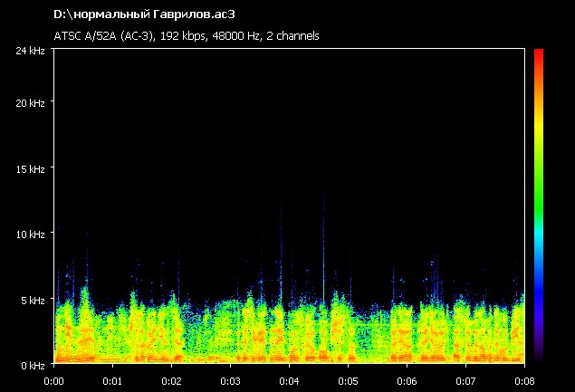Click the 10 kHz frequency axis label
This screenshot has height=392, width=575.
(x=30, y=234)
